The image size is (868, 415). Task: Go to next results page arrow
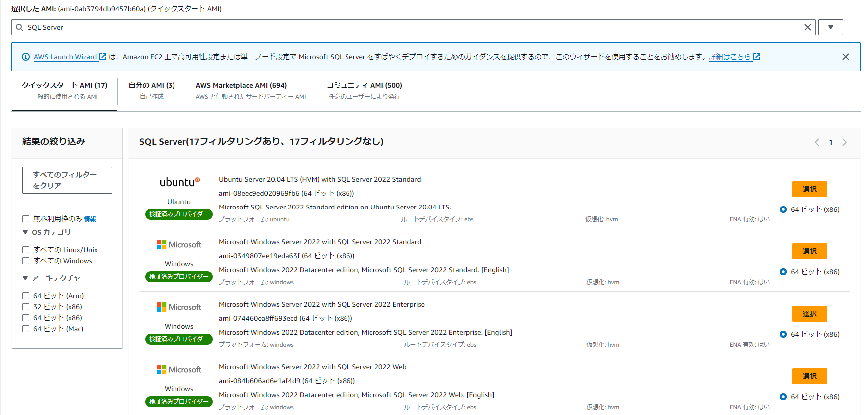pos(844,142)
